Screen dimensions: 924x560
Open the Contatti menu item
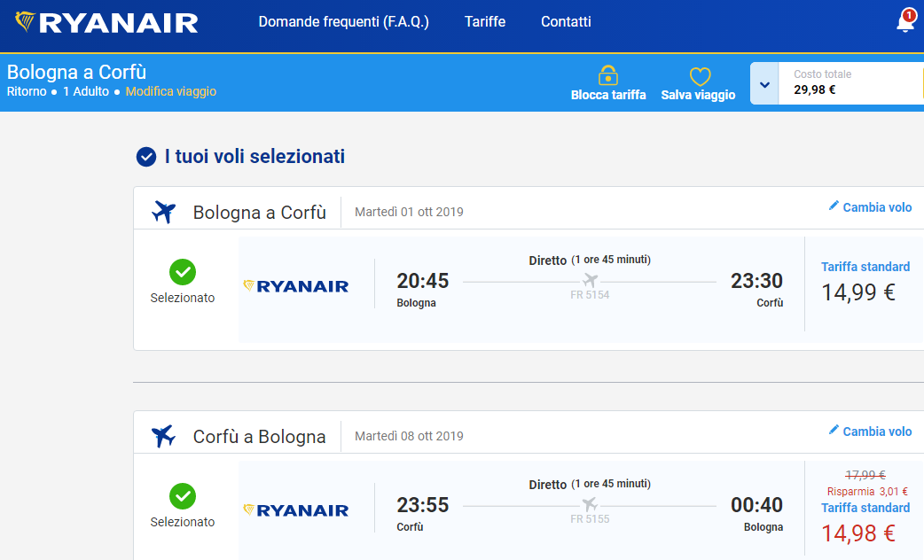click(x=566, y=22)
